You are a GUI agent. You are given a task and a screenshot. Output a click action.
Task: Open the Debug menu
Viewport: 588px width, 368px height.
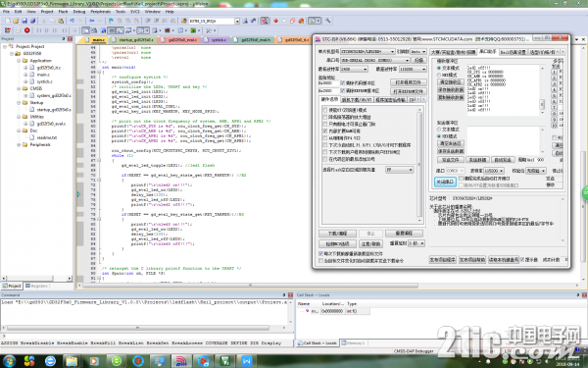[x=79, y=12]
